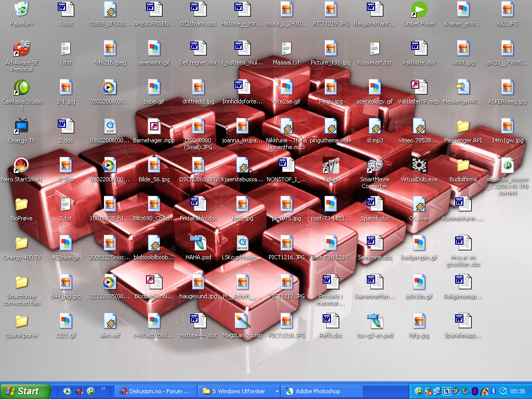Open Nero StartSmart shortcut

[21, 165]
